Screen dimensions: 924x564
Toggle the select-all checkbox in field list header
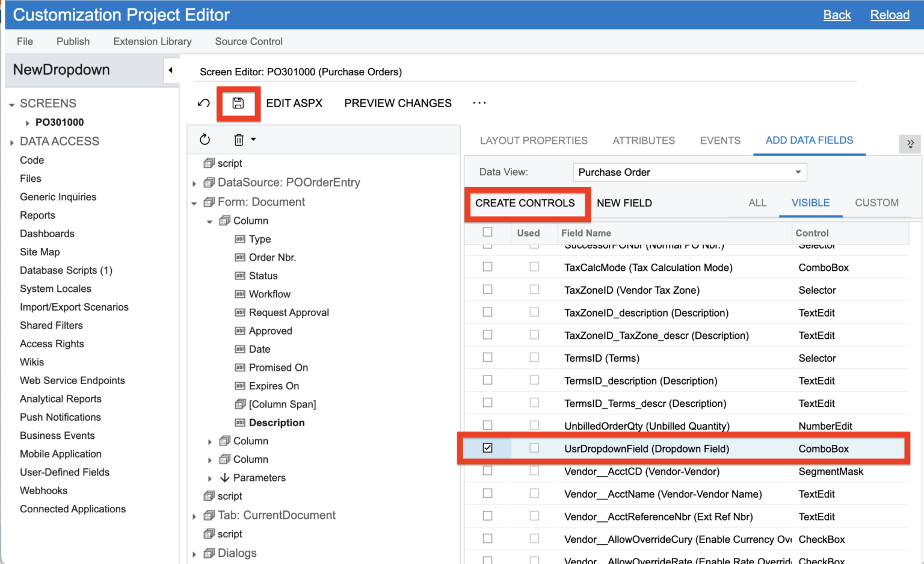point(487,233)
